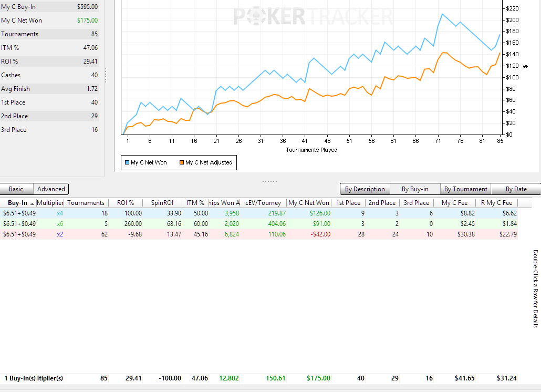Group report By Tournament
Image resolution: width=541 pixels, height=392 pixels.
click(466, 189)
